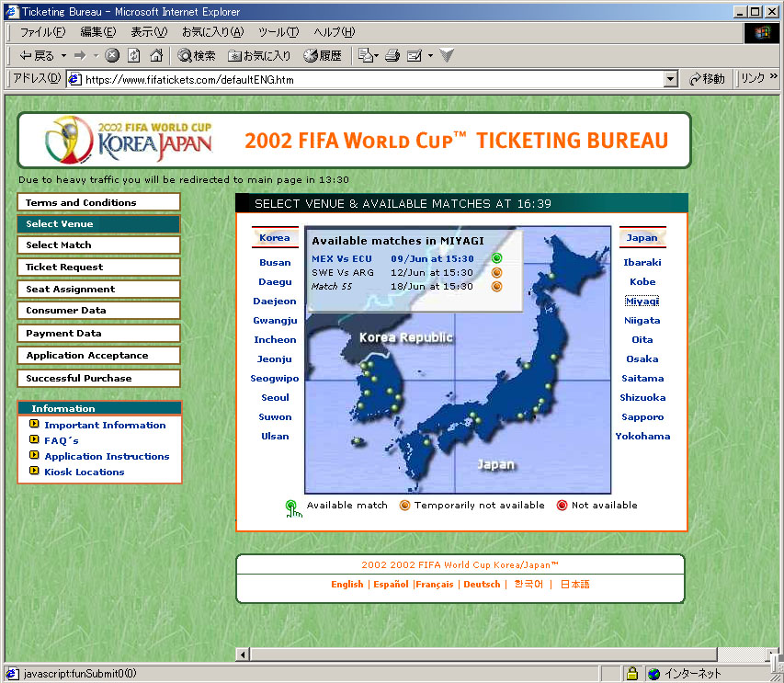Viewport: 784px width, 683px height.
Task: Open the Favorites (お気に入り) menu
Action: pos(212,32)
